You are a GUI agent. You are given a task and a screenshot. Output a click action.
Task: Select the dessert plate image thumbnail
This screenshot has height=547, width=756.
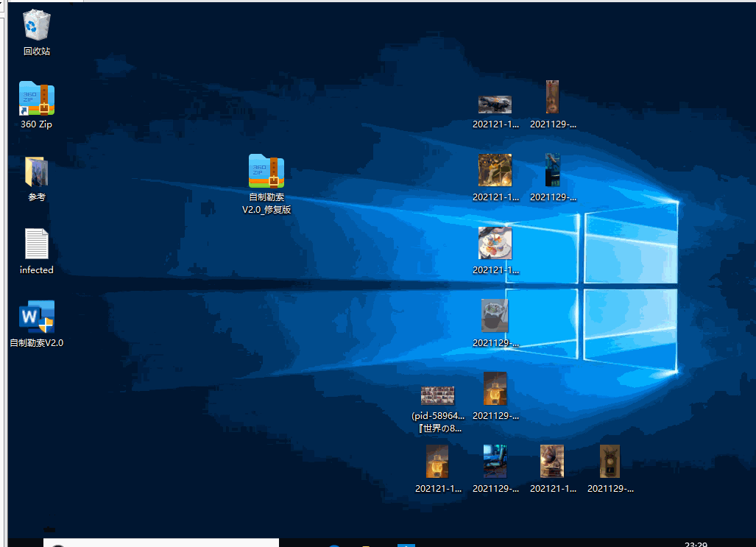click(x=495, y=243)
